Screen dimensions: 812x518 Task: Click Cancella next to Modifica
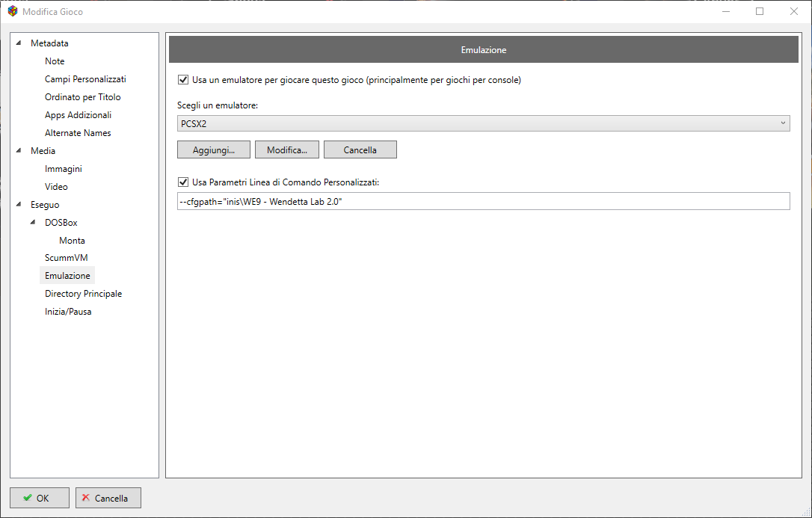(x=360, y=149)
